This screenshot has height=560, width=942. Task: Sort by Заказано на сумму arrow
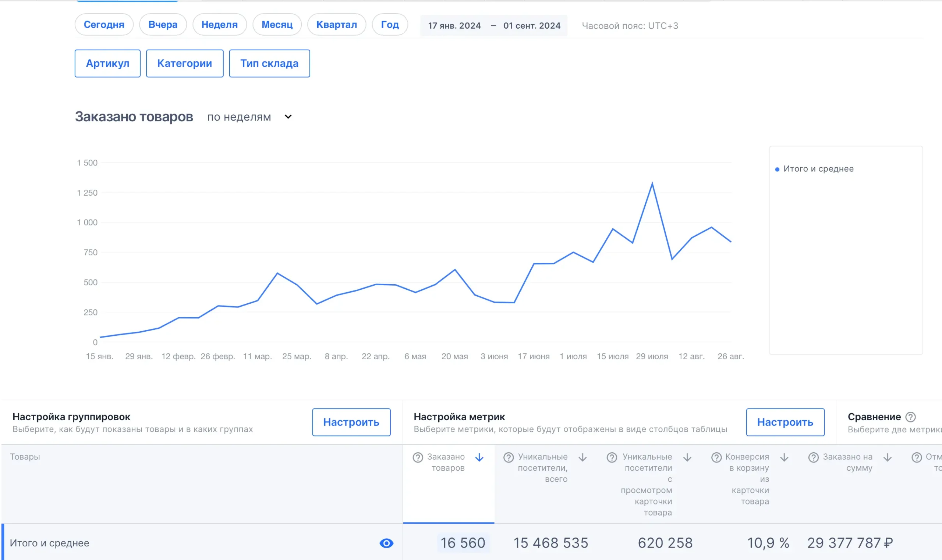[888, 457]
